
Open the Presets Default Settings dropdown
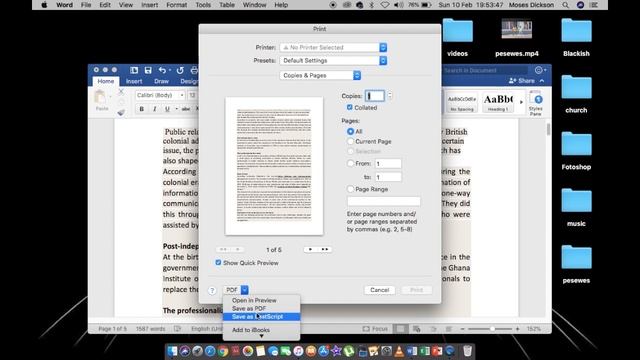(333, 60)
